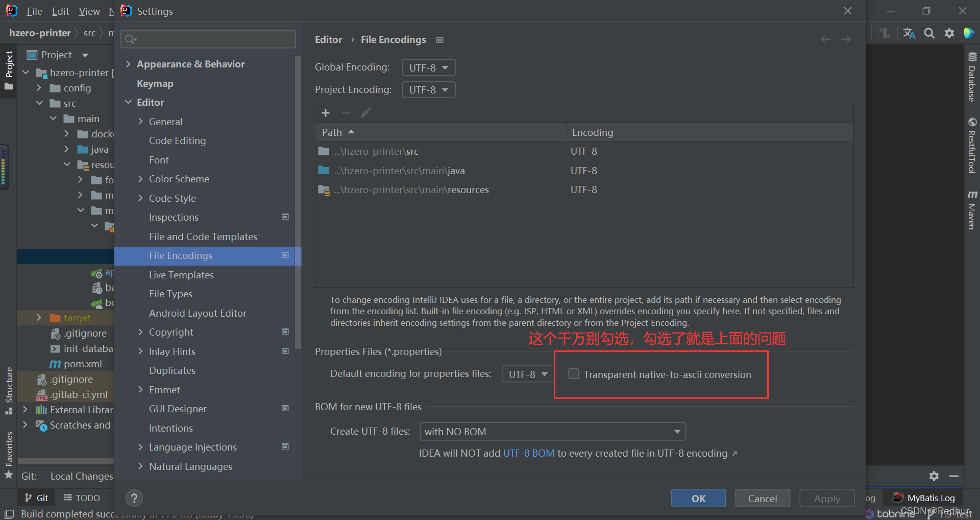The width and height of the screenshot is (980, 520).
Task: Select Live Templates settings page
Action: tap(181, 275)
